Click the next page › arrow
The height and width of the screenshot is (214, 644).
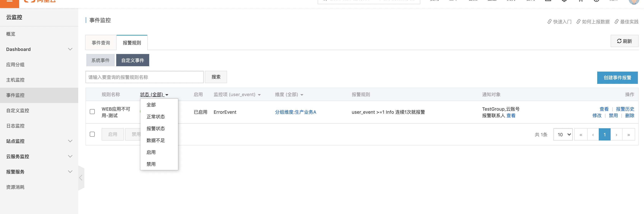pos(616,135)
